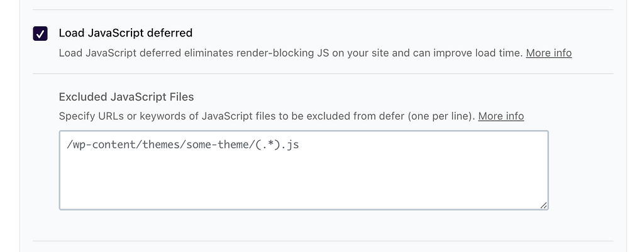Click the phrase "can improve load time"

point(467,53)
